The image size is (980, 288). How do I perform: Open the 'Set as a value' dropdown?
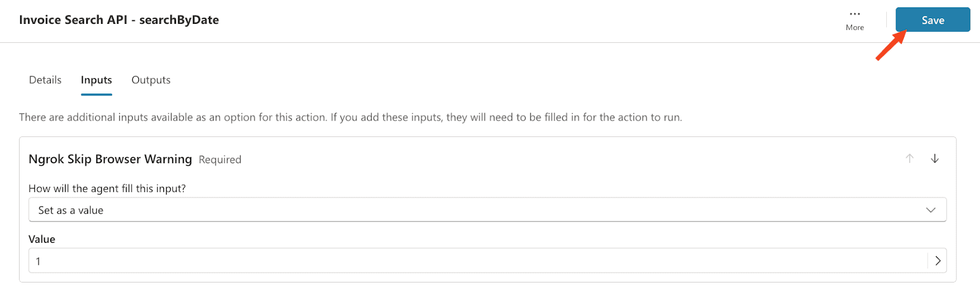478,210
